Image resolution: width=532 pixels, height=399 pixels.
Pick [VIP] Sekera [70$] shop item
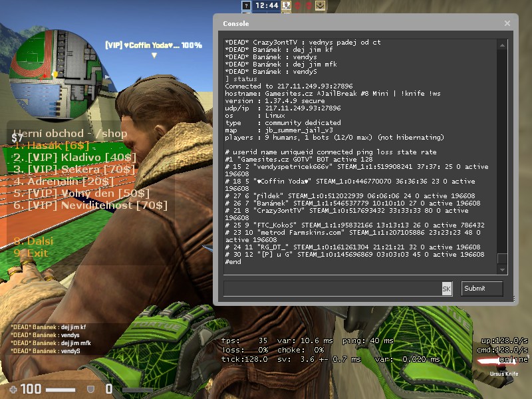tap(72, 170)
